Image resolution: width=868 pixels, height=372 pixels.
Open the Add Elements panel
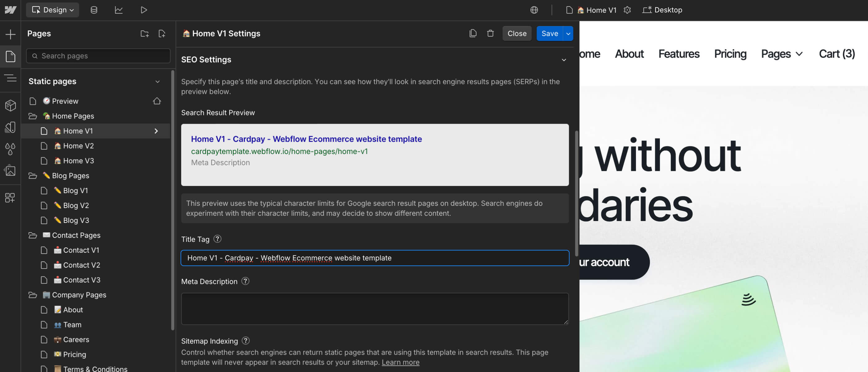click(10, 34)
